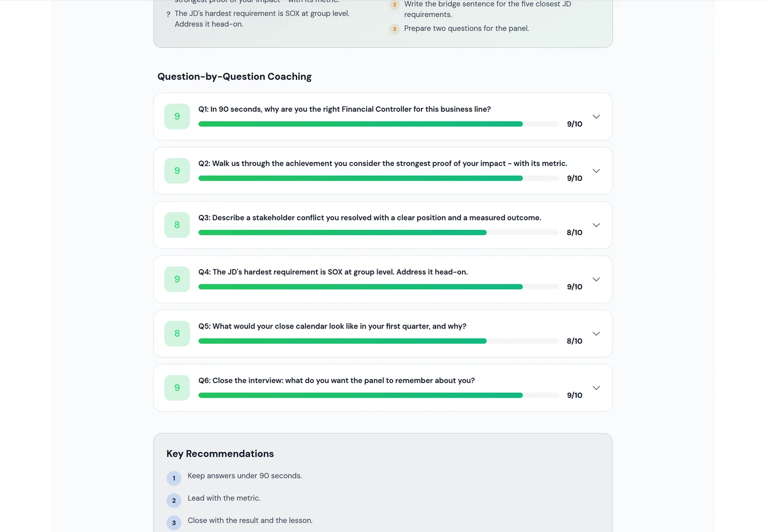
Task: Click the score badge 9 for Q4
Action: click(177, 279)
